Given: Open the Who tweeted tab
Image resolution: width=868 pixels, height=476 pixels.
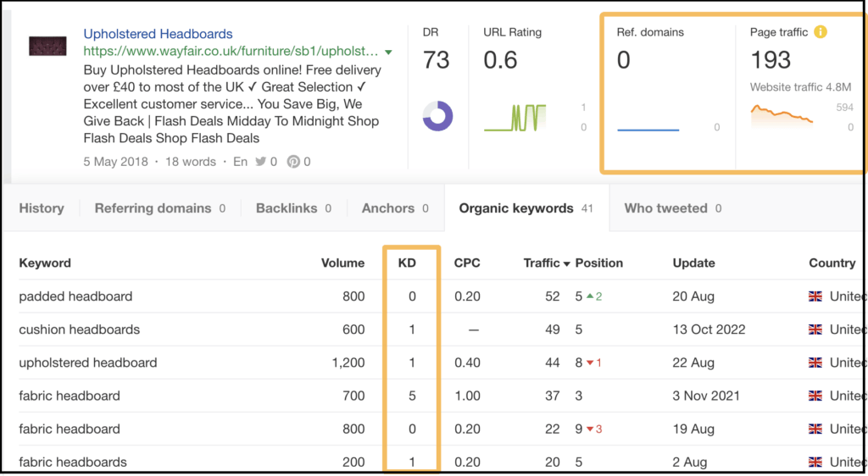Looking at the screenshot, I should click(x=672, y=208).
